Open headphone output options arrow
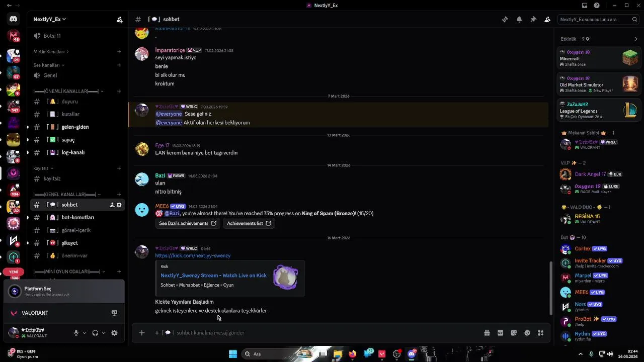The image size is (644, 362). 104,333
